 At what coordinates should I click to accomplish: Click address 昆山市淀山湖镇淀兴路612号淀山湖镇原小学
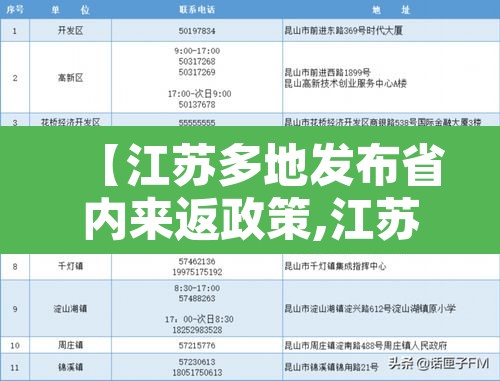[370, 309]
